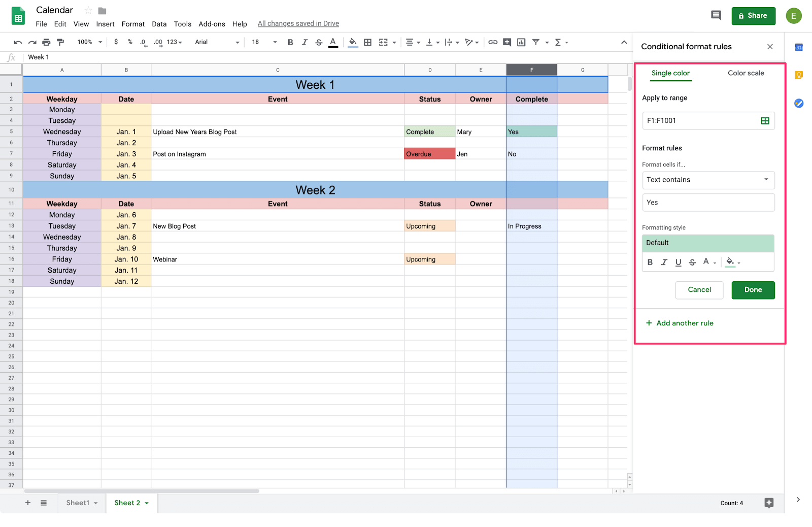This screenshot has height=527, width=812.
Task: Click the undo arrow in toolbar
Action: (x=18, y=42)
